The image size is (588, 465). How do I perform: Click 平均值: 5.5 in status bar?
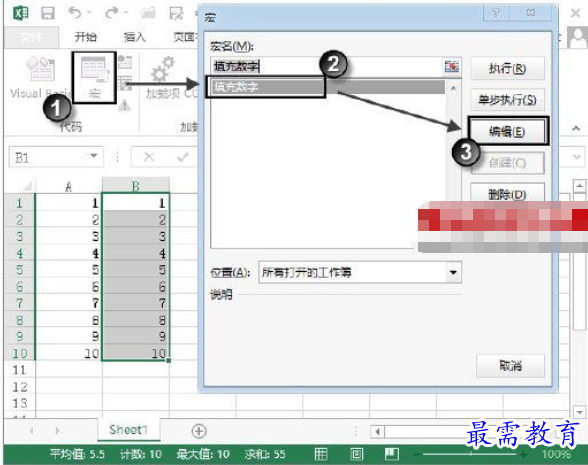click(x=77, y=454)
